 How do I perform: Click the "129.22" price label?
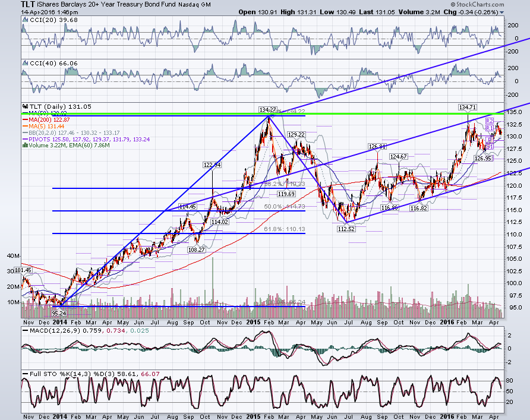click(x=296, y=134)
